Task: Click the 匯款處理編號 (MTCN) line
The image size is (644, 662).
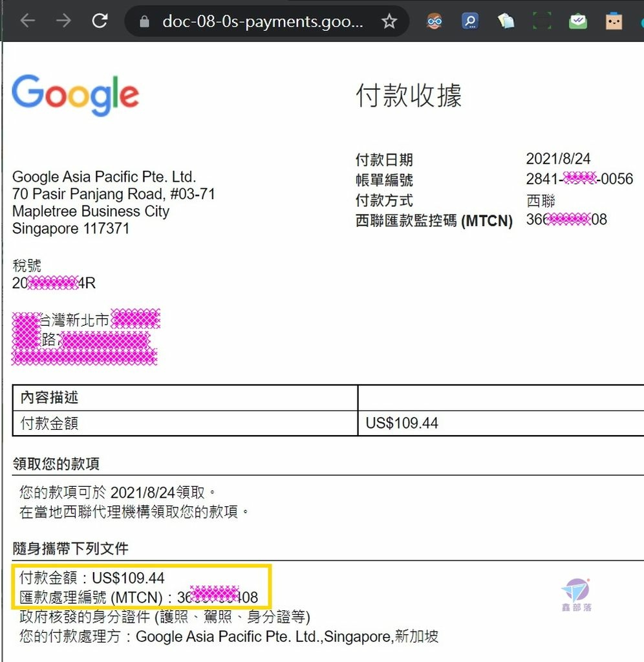Action: pyautogui.click(x=138, y=597)
